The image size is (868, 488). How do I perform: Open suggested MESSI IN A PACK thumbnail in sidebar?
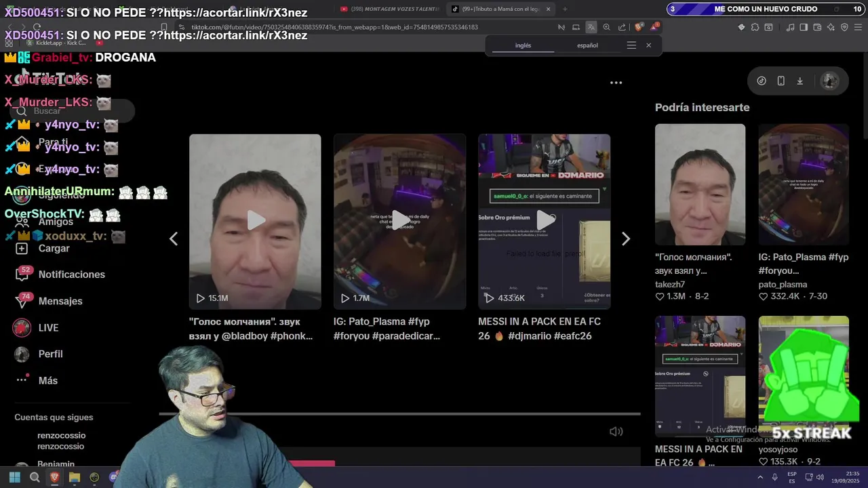(x=700, y=376)
